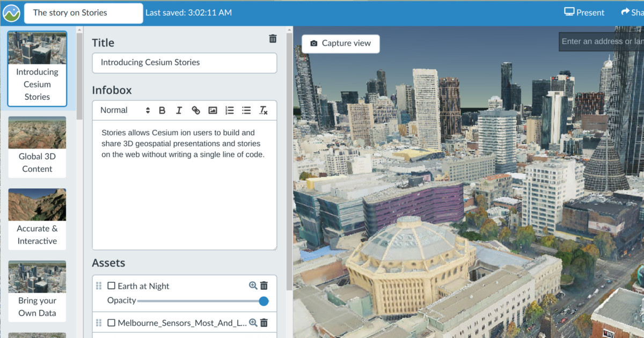Image resolution: width=644 pixels, height=338 pixels.
Task: Enable the Melbourne_Sensors asset checkbox
Action: tap(112, 323)
